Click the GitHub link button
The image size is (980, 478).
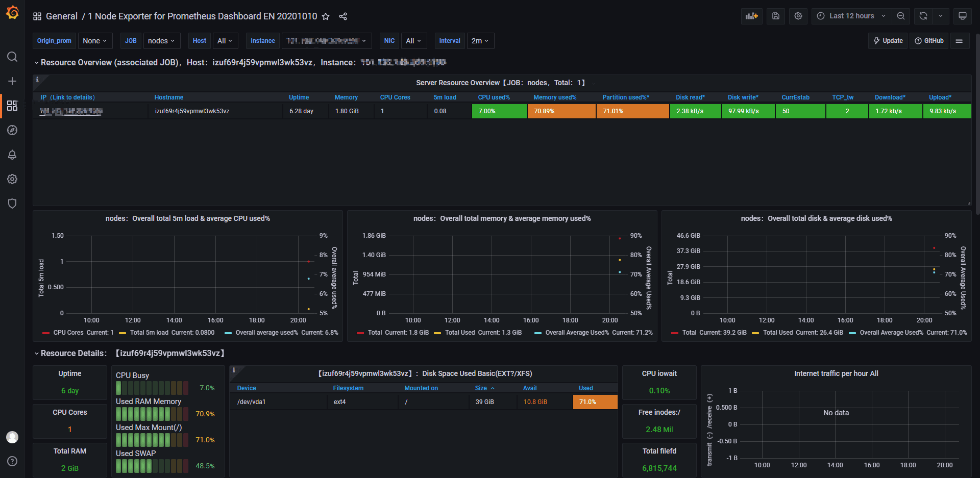pyautogui.click(x=929, y=41)
